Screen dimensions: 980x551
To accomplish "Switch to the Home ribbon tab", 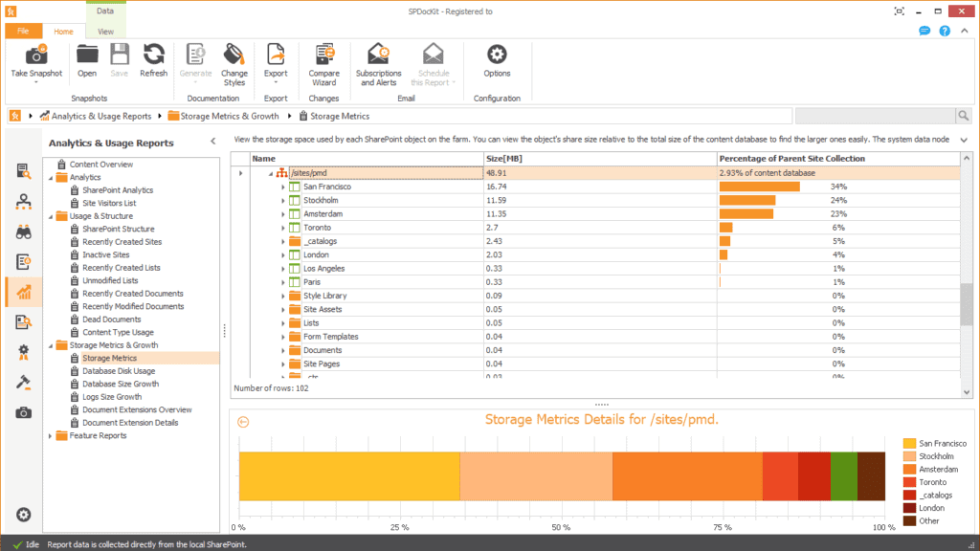I will (63, 32).
